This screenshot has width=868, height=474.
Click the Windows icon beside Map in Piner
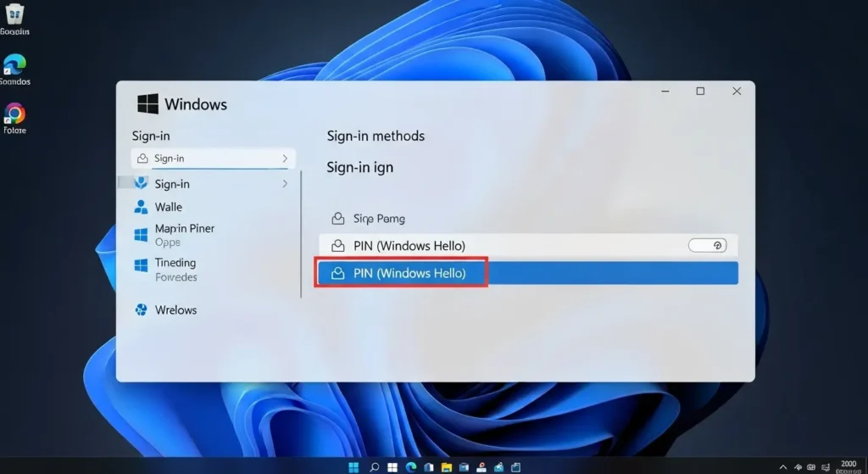(142, 235)
